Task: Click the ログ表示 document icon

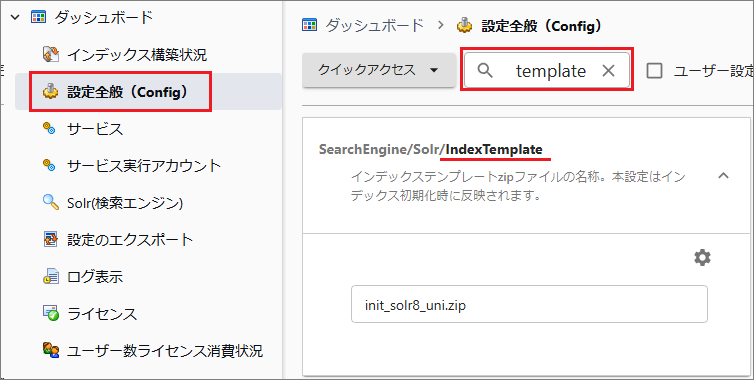Action: (x=50, y=277)
